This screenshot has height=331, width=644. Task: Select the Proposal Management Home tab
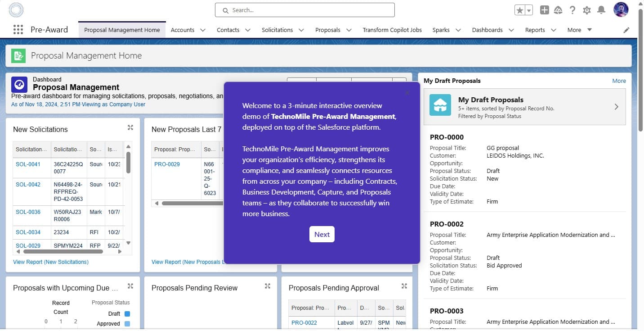(x=122, y=30)
